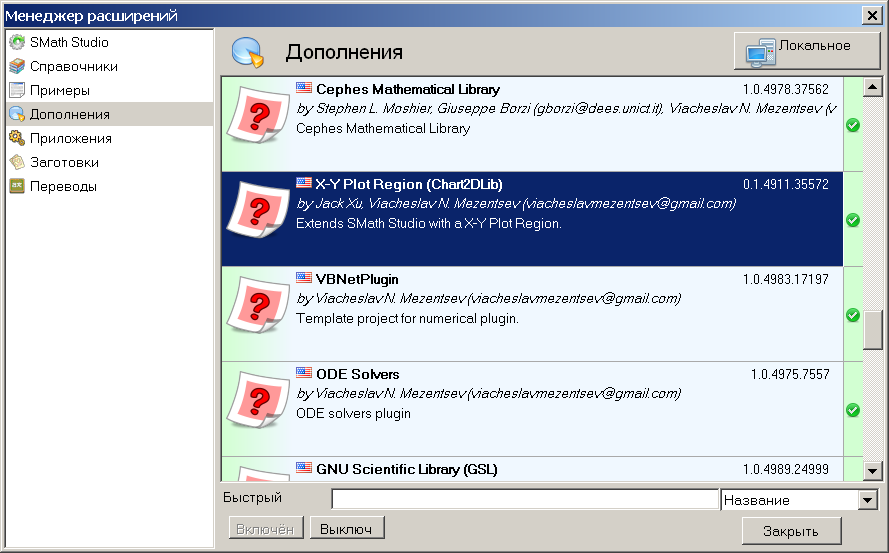Image resolution: width=889 pixels, height=553 pixels.
Task: Click the Заготовки snippets icon
Action: pyautogui.click(x=16, y=162)
